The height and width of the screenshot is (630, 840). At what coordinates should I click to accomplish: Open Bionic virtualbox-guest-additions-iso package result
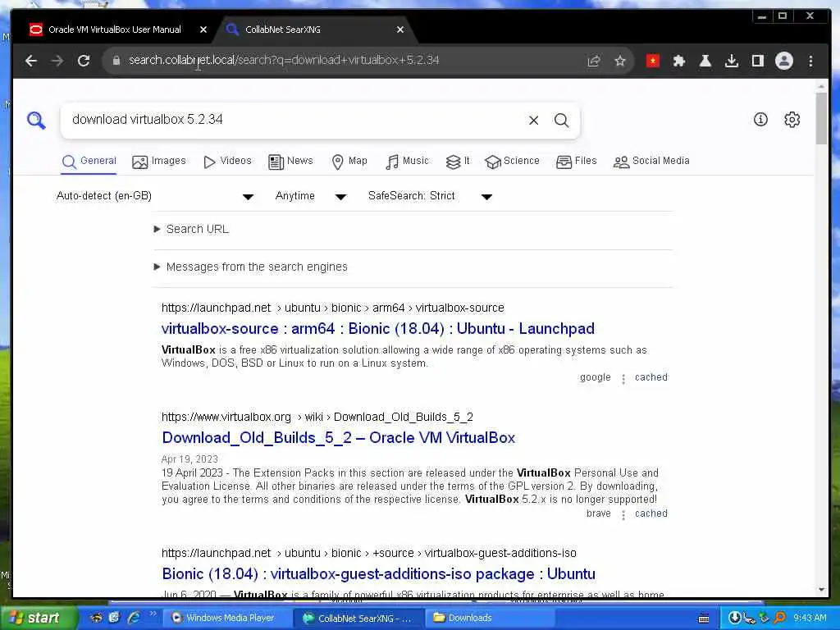(378, 573)
